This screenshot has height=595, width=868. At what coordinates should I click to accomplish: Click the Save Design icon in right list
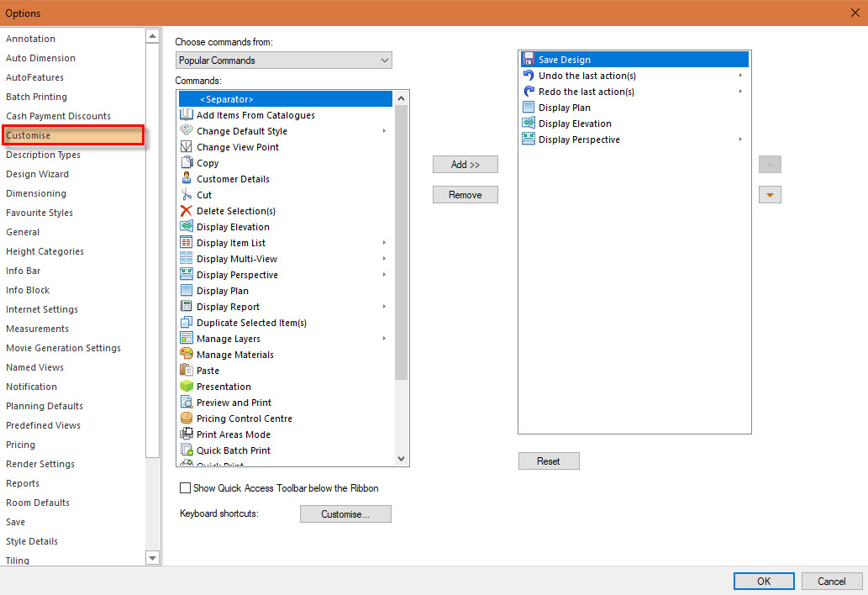click(531, 59)
